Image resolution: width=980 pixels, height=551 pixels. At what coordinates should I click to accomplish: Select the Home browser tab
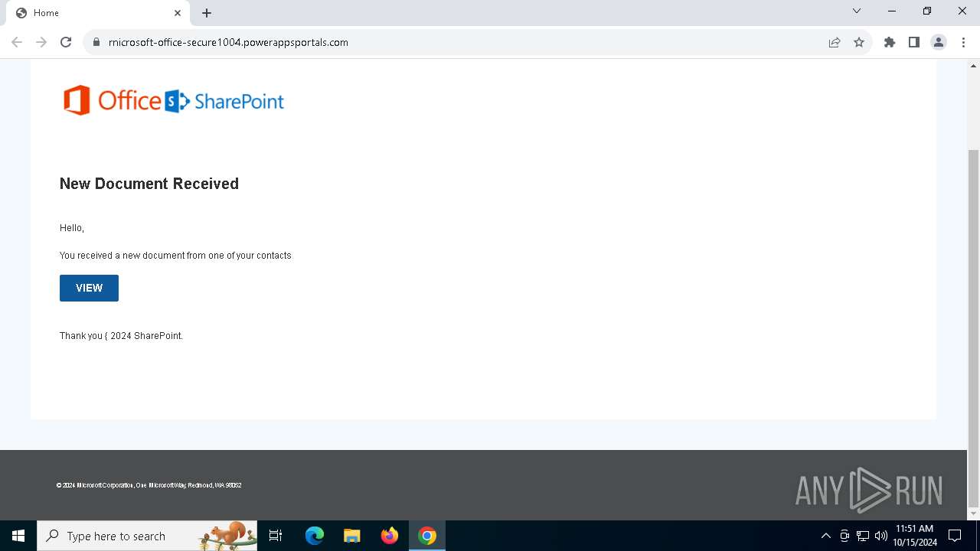tap(97, 13)
